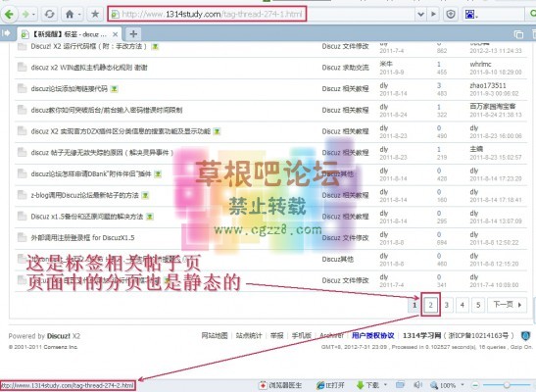The image size is (536, 392).
Task: Go to pagination page 2
Action: click(430, 305)
